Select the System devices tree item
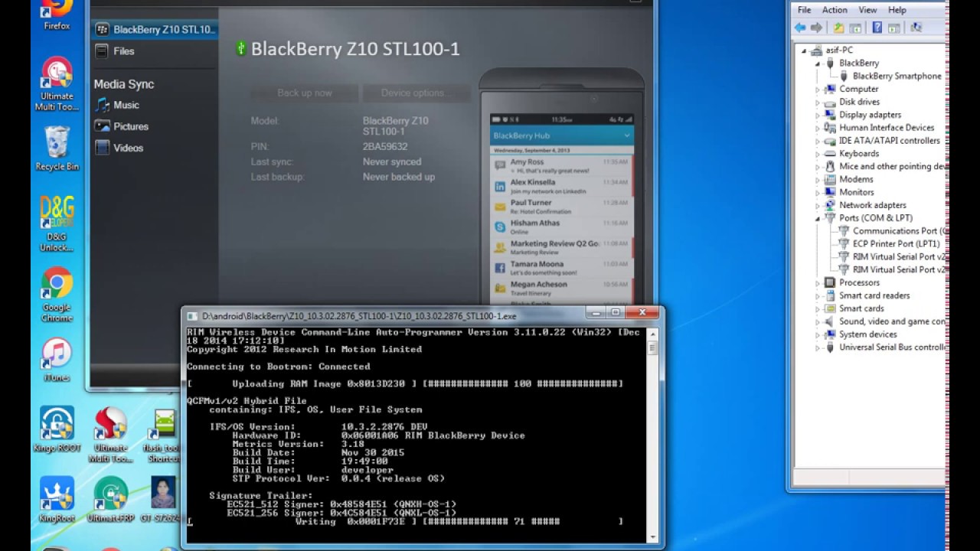980x551 pixels. tap(867, 334)
